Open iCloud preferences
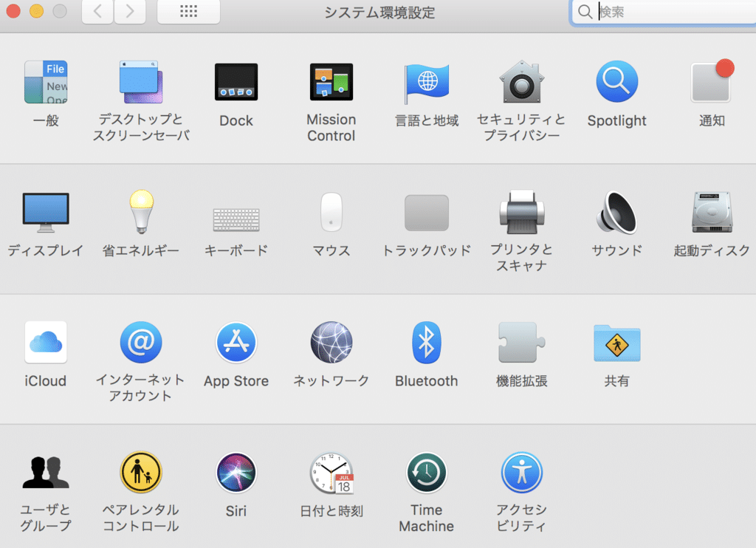 point(46,343)
